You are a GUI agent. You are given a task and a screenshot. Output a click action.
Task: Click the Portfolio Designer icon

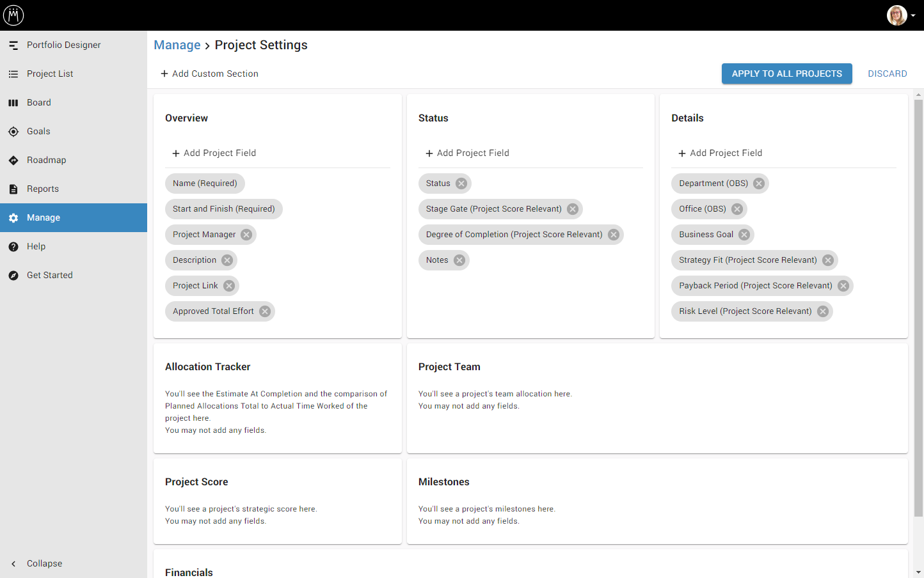[13, 45]
